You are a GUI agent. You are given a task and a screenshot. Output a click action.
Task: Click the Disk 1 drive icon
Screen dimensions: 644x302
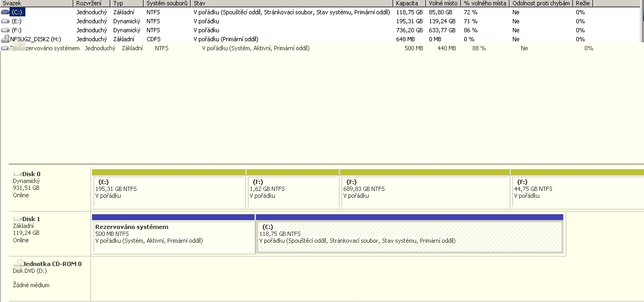(17, 218)
